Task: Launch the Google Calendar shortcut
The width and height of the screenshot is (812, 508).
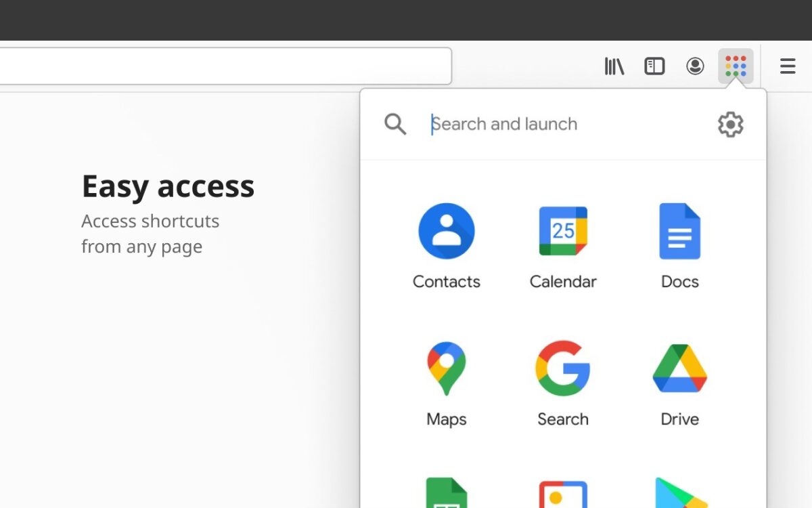Action: [563, 231]
